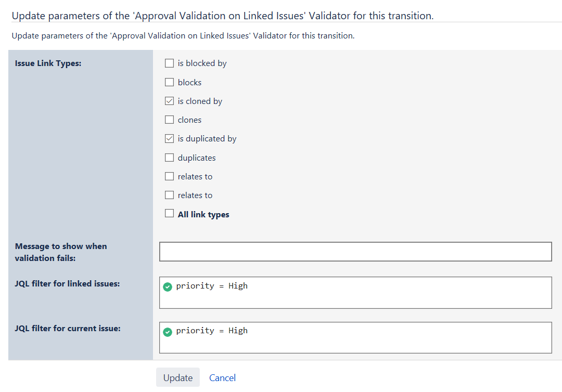This screenshot has height=392, width=562.
Task: Check the second 'relates to' checkbox
Action: [x=169, y=195]
